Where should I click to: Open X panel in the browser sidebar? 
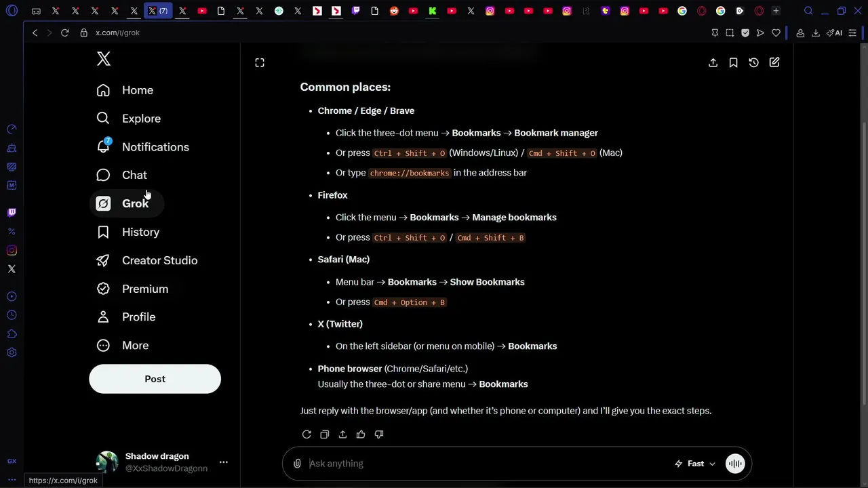pos(12,269)
